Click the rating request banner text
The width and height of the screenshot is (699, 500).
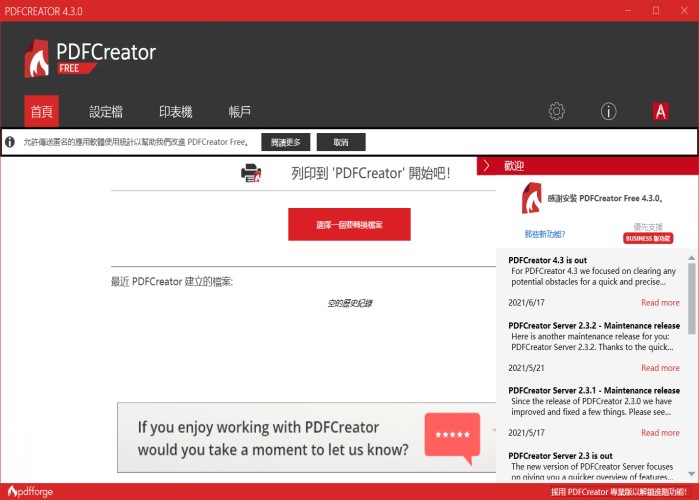[x=273, y=439]
